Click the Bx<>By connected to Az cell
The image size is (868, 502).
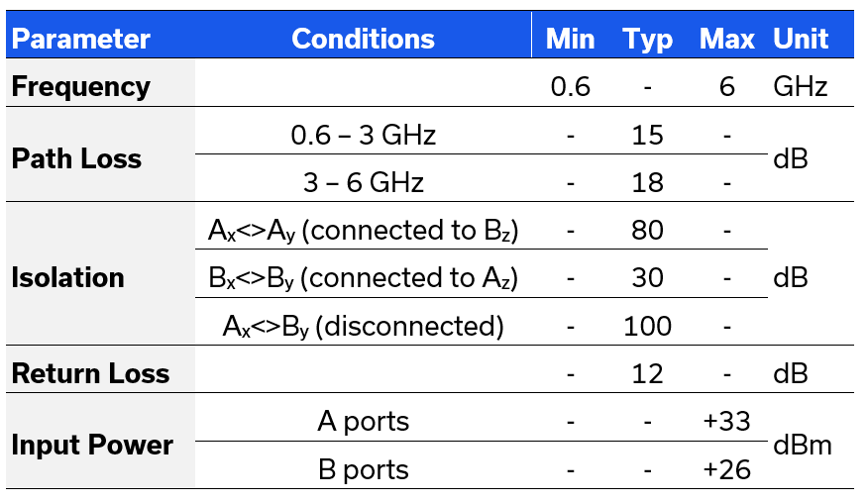pos(364,277)
